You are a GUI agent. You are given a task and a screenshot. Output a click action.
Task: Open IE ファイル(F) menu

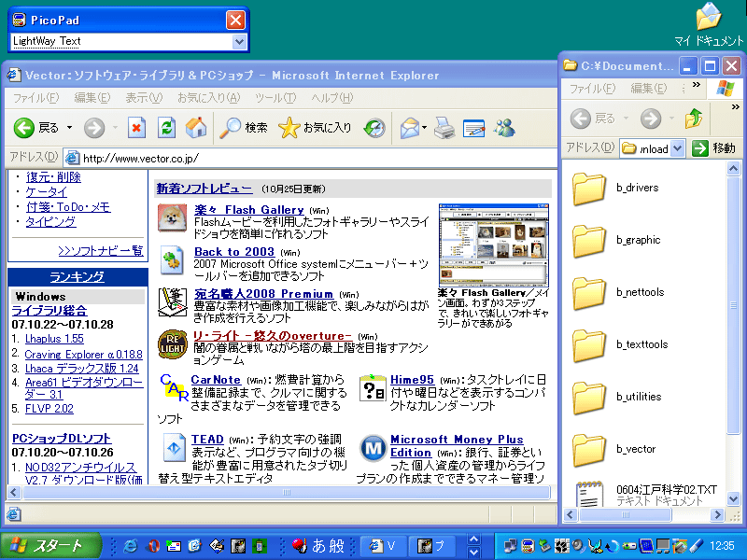35,98
